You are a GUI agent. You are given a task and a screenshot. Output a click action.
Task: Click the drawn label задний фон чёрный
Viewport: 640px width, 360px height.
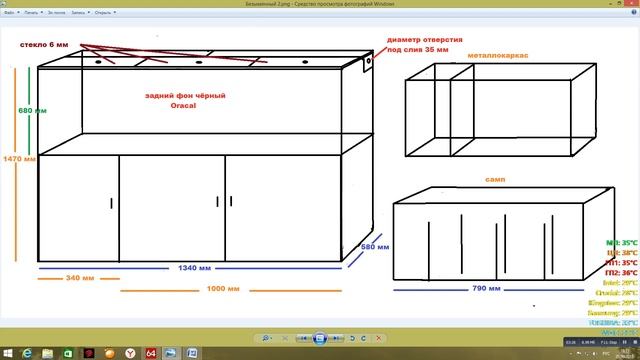(x=185, y=96)
